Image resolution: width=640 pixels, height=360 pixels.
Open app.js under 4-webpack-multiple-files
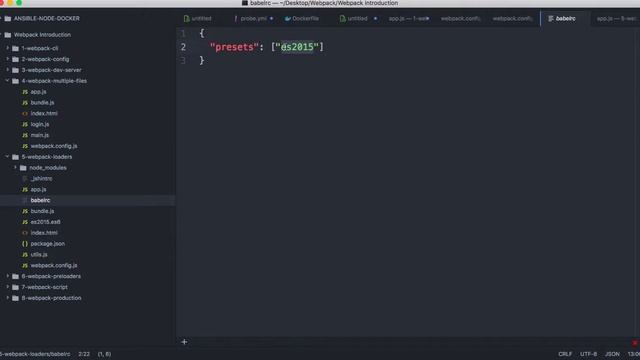coord(38,92)
